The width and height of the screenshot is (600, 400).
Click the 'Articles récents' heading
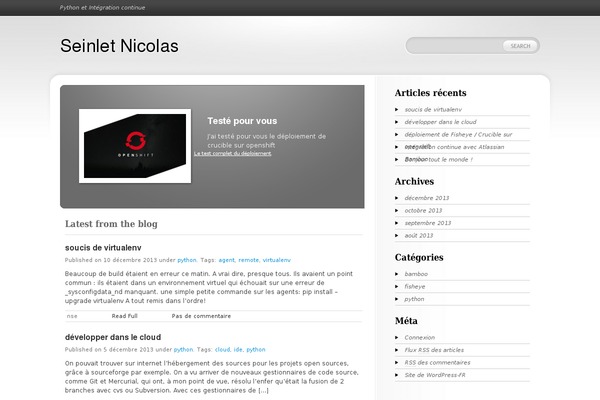point(430,93)
